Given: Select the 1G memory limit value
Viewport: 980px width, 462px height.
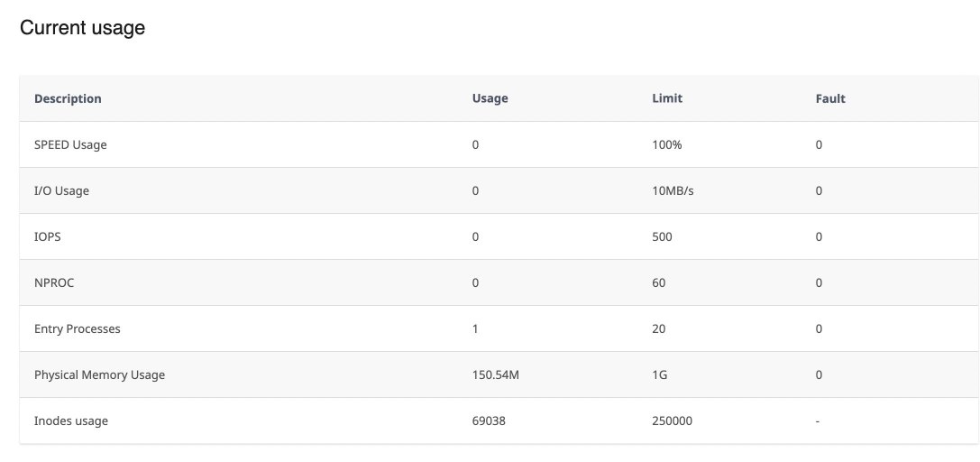Looking at the screenshot, I should [659, 375].
